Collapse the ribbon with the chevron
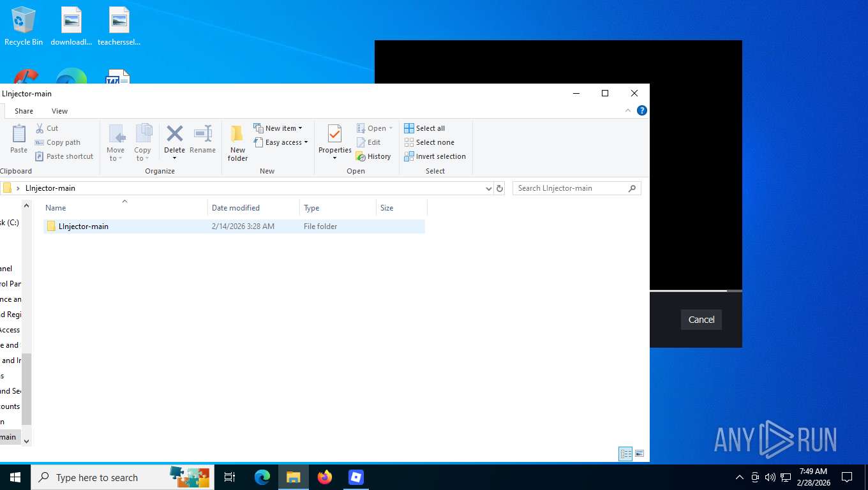 (628, 110)
